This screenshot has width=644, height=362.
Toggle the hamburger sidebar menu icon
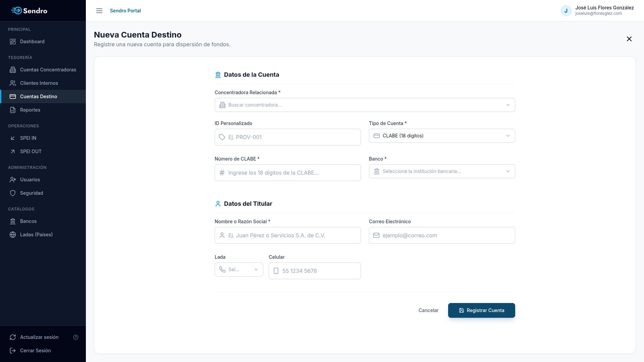(99, 11)
